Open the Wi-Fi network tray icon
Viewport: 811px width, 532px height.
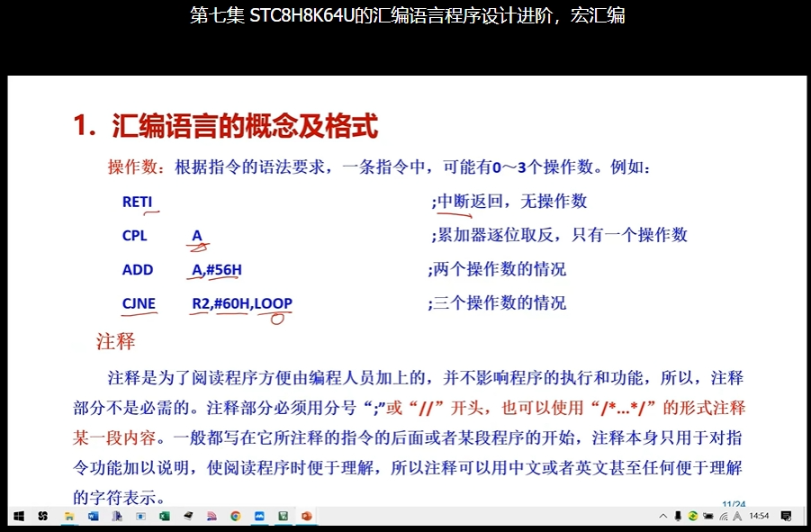(x=724, y=516)
